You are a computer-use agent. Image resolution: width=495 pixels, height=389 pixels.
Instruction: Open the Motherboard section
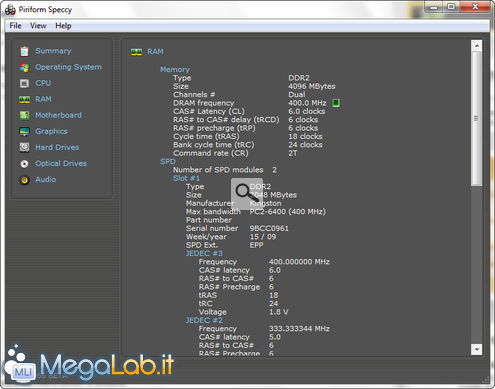[58, 115]
